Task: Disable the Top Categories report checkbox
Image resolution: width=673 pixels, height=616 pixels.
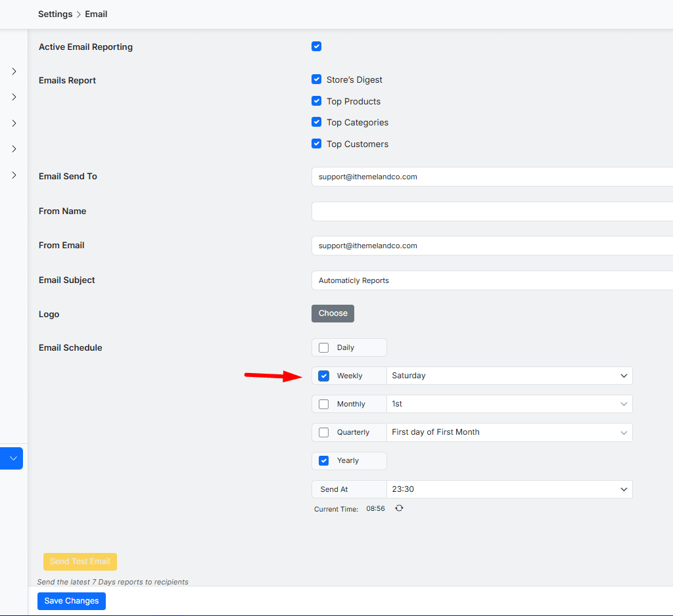Action: point(316,122)
